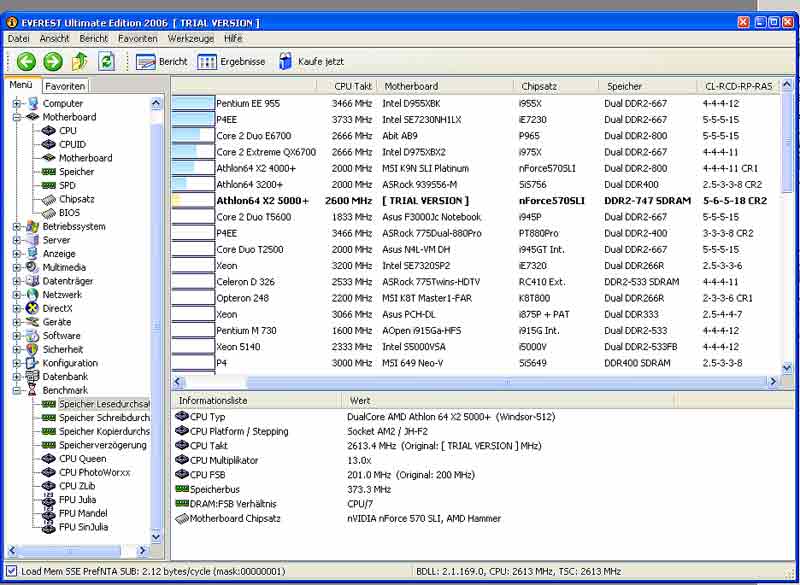This screenshot has width=800, height=585.
Task: Click the Ergebnisse results icon
Action: (x=207, y=62)
